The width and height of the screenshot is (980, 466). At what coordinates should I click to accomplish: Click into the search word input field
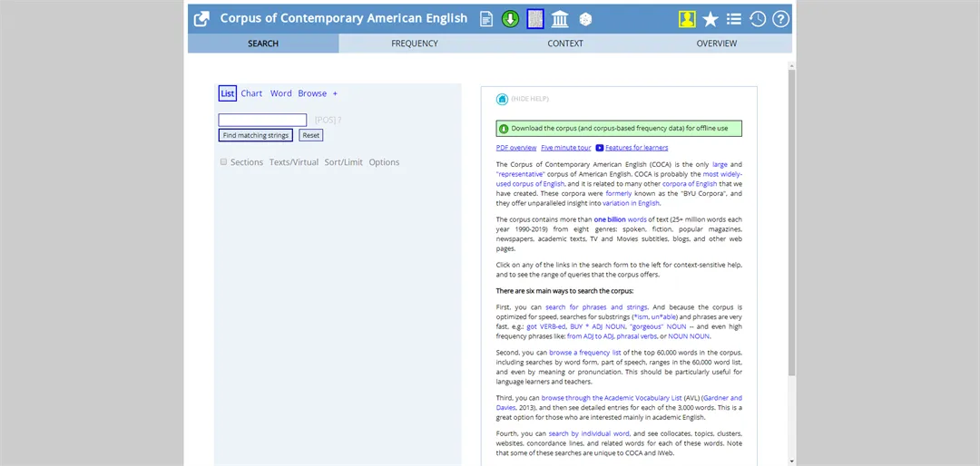pos(262,120)
